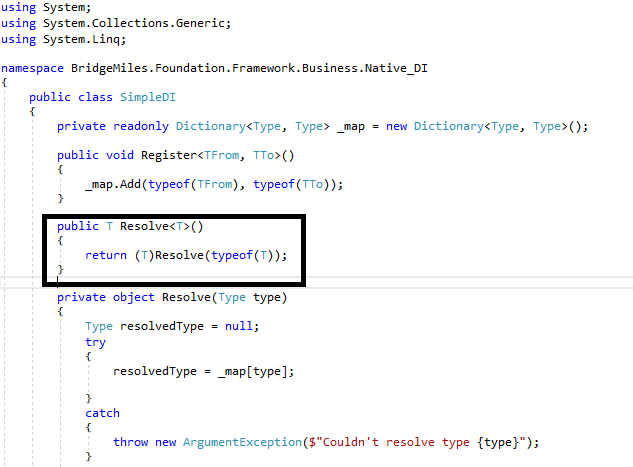Click 'typeof(TFrom)' in the Add call
This screenshot has width=633, height=467.
tap(193, 184)
